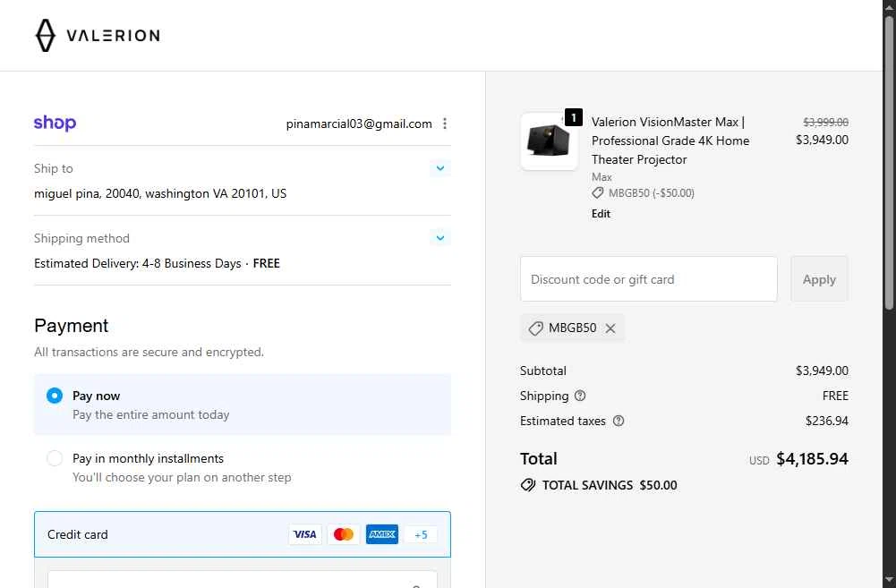This screenshot has height=588, width=896.
Task: Select the Credit card payment option
Action: [243, 534]
